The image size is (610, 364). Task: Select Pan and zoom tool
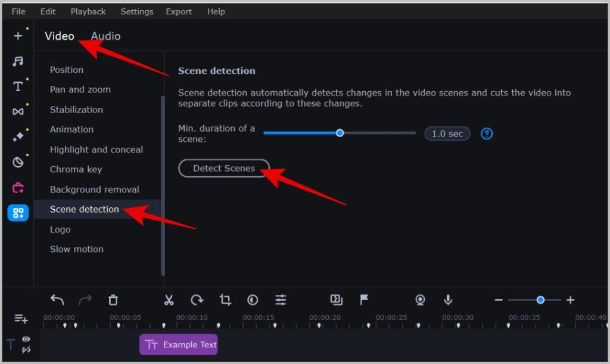pos(80,90)
